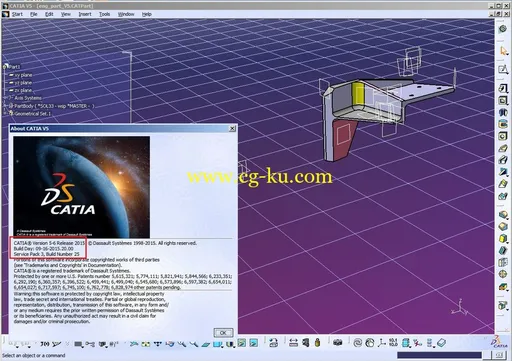Select the Rib tool
The height and width of the screenshot is (361, 512).
(503, 148)
